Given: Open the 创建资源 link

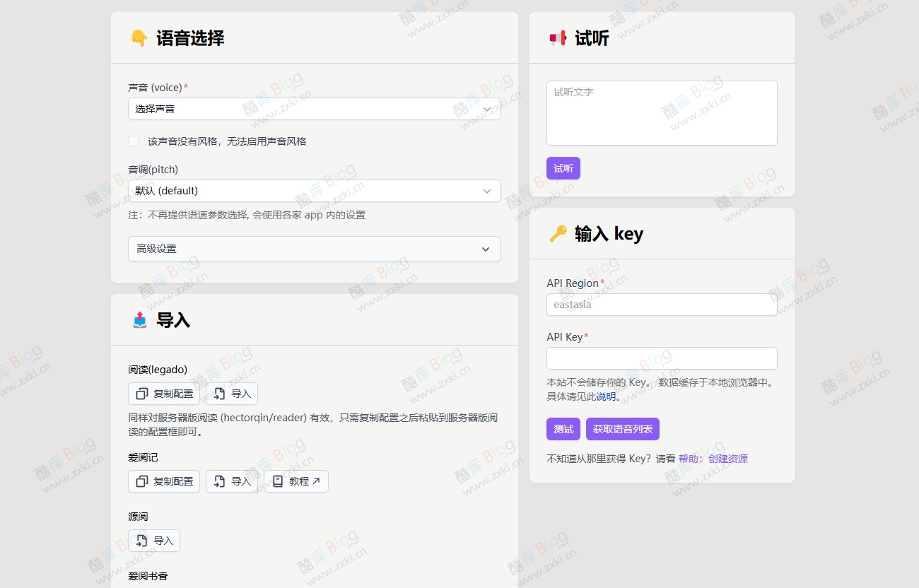Looking at the screenshot, I should pyautogui.click(x=727, y=458).
